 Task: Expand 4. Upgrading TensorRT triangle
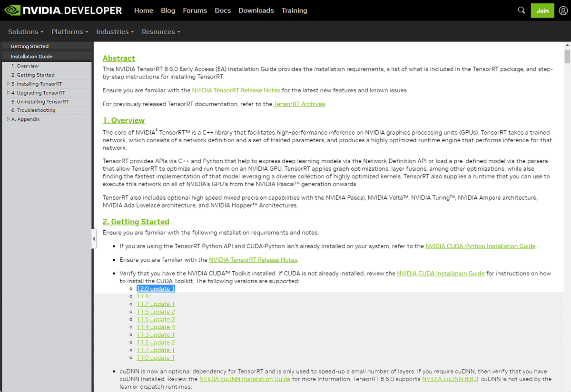(9, 93)
